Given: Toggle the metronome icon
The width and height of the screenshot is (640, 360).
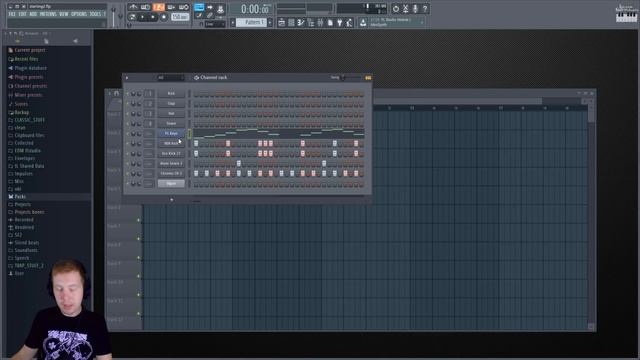Looking at the screenshot, I should (x=133, y=7).
